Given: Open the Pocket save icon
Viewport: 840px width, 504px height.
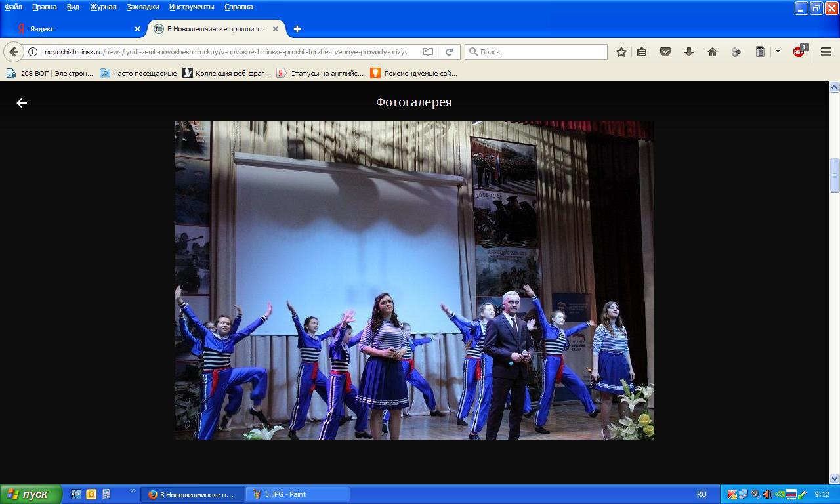Looking at the screenshot, I should tap(665, 52).
